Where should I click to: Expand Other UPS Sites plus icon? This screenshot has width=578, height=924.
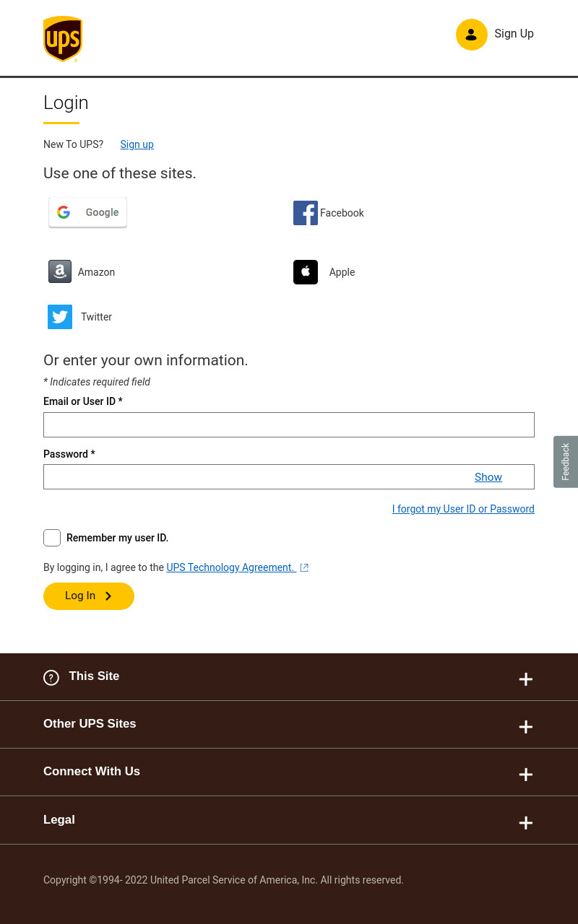(526, 727)
